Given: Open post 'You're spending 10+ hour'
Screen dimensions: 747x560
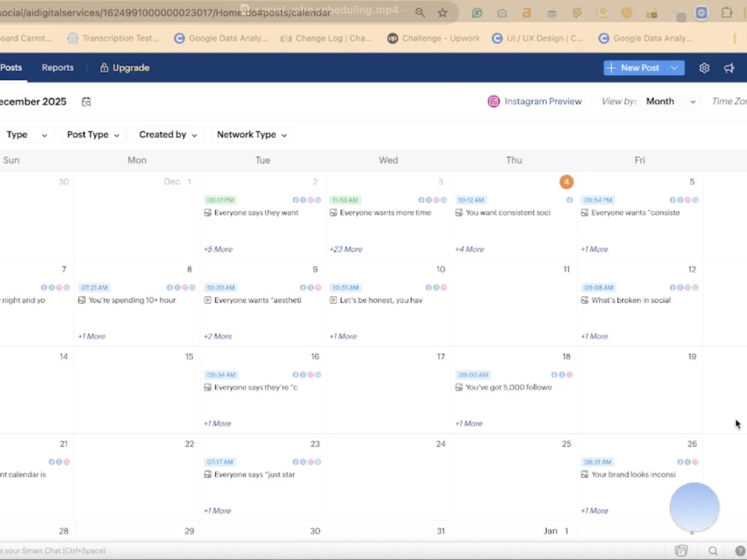Looking at the screenshot, I should point(132,300).
